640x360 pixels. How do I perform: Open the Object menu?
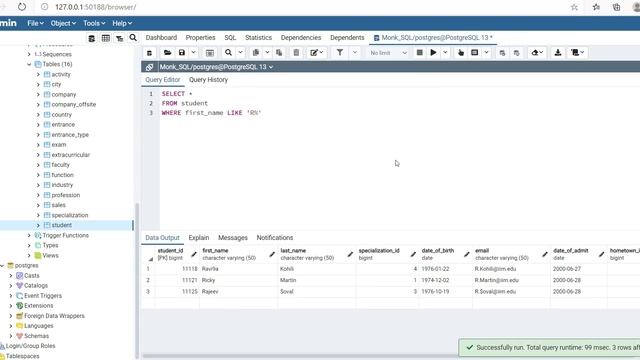coord(63,23)
